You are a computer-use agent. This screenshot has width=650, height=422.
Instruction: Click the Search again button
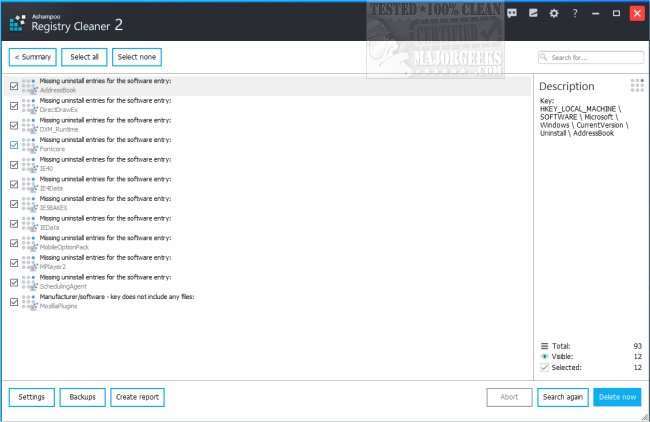point(563,397)
